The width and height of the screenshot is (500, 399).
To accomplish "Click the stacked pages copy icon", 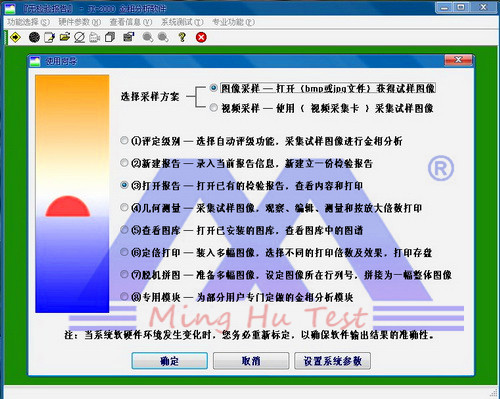I will pos(110,37).
